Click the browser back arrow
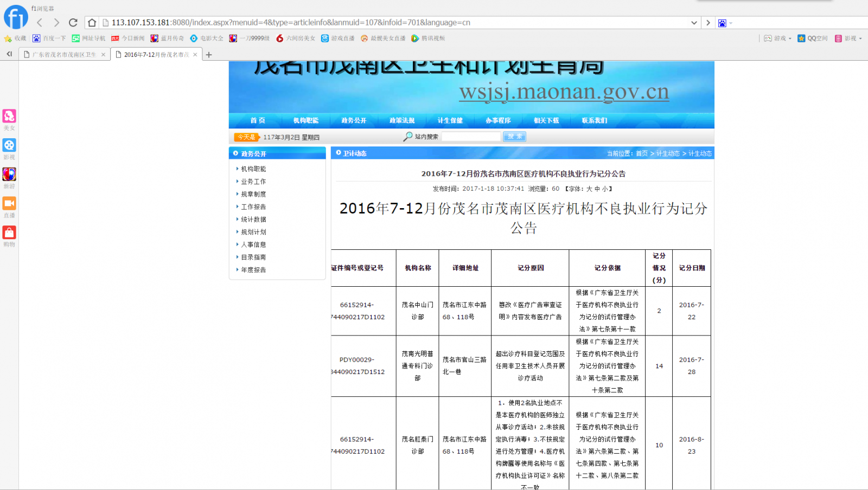This screenshot has width=868, height=490. 40,22
